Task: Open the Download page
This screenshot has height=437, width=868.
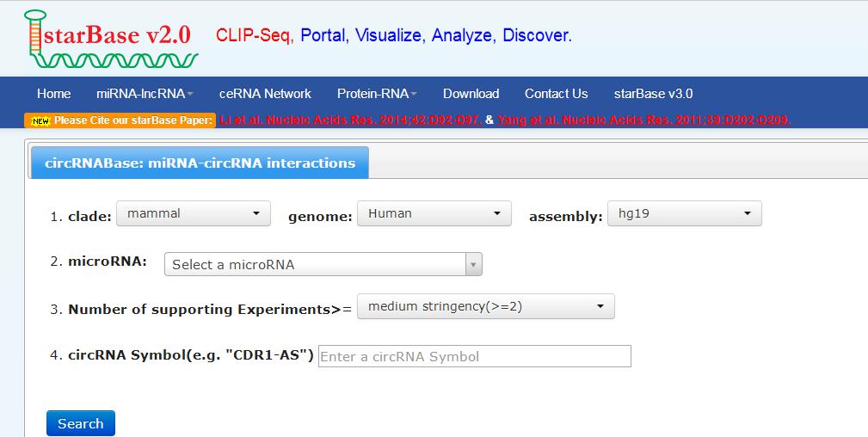Action: (x=471, y=94)
